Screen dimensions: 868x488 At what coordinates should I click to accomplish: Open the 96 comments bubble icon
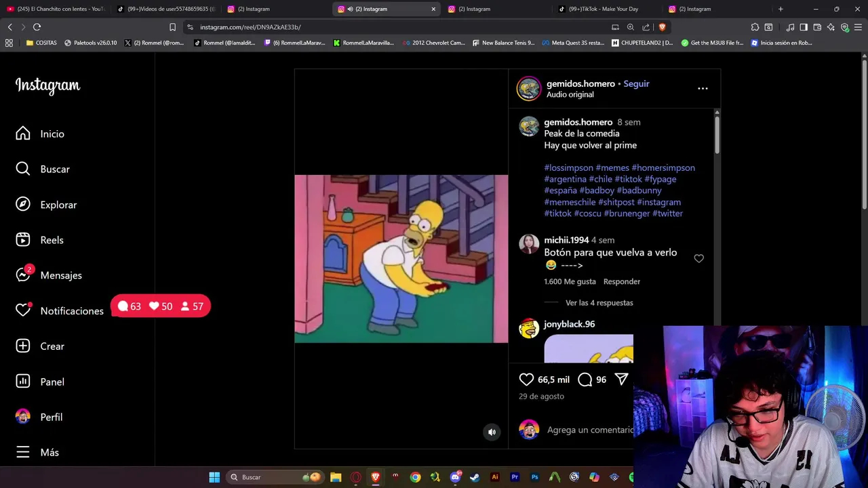585,380
